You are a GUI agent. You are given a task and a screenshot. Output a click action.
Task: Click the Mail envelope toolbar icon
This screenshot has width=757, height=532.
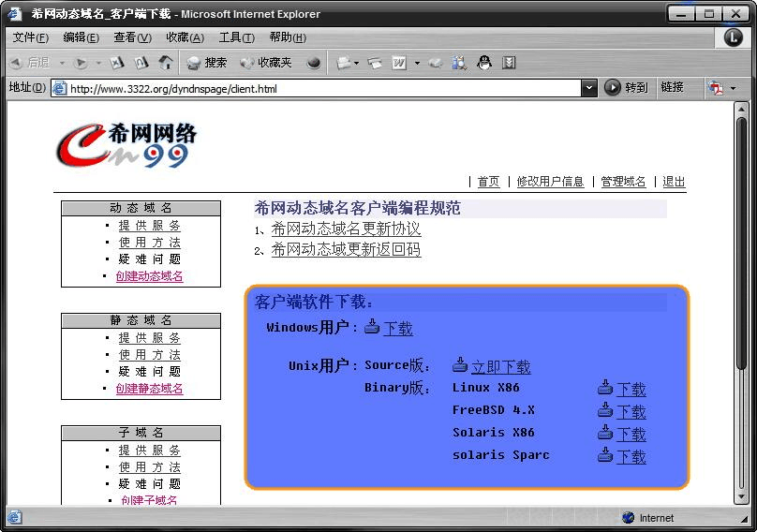click(x=344, y=63)
